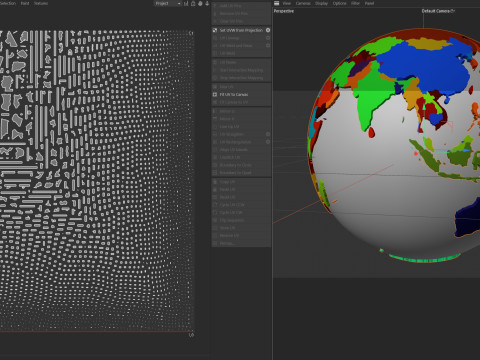Click the lock icon in UV editor toolbar

click(x=193, y=3)
